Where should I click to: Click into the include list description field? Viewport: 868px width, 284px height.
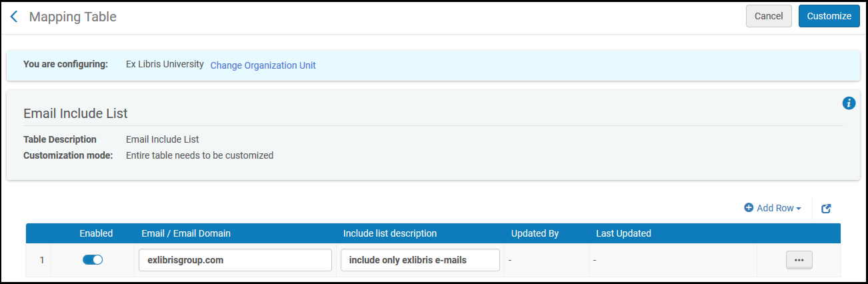(420, 260)
